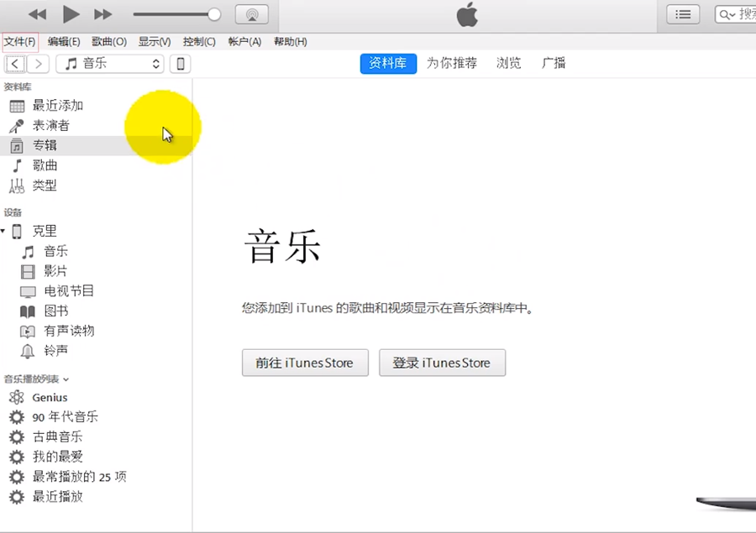Start playback with the Play button

[x=71, y=14]
